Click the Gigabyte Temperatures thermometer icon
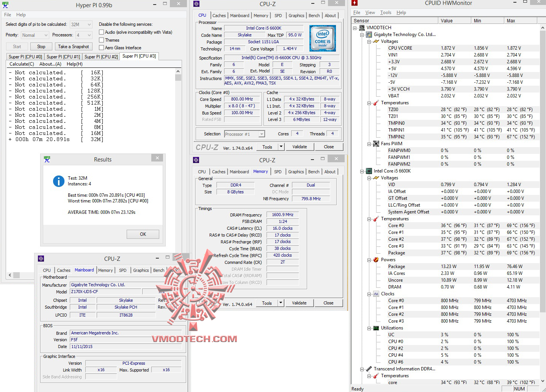This screenshot has height=392, width=546. (376, 103)
